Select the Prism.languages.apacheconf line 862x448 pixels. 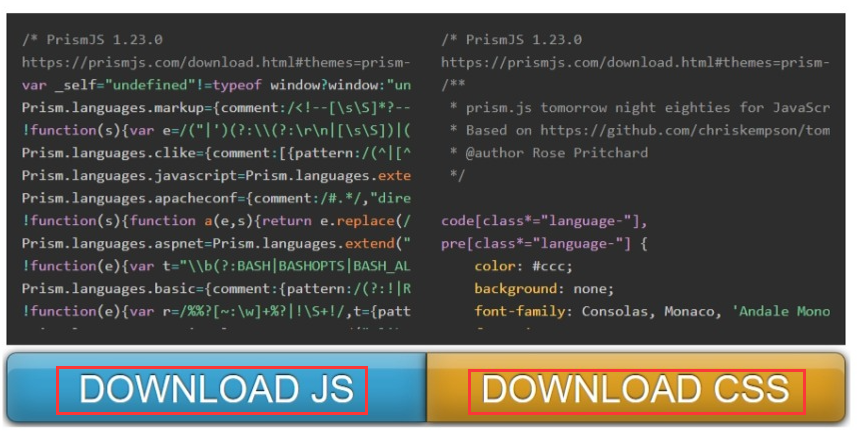(x=216, y=198)
